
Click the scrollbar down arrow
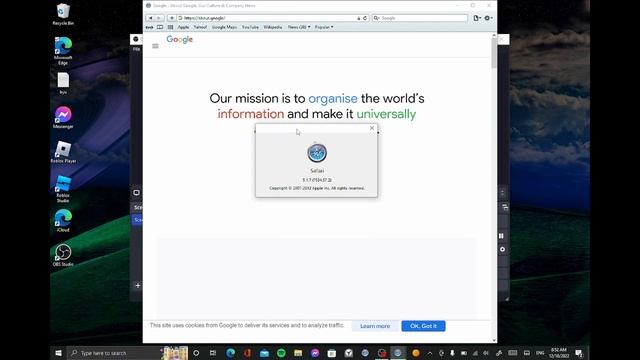tap(494, 340)
